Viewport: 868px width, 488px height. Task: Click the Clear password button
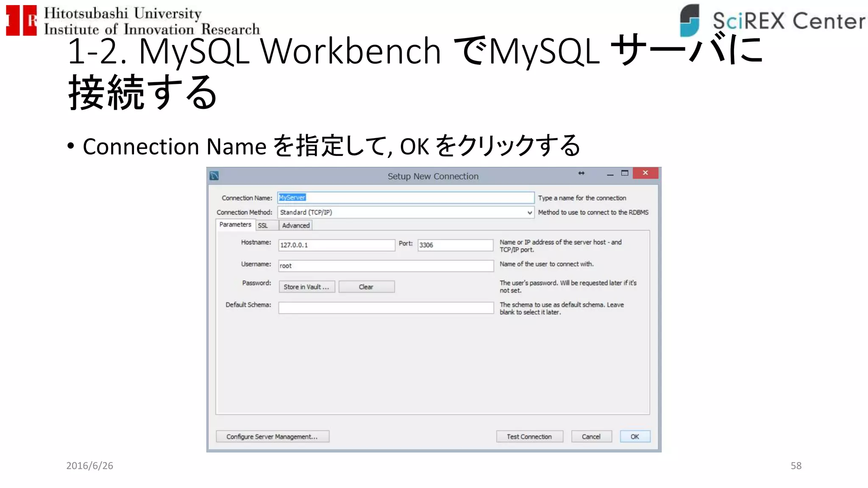(x=366, y=287)
